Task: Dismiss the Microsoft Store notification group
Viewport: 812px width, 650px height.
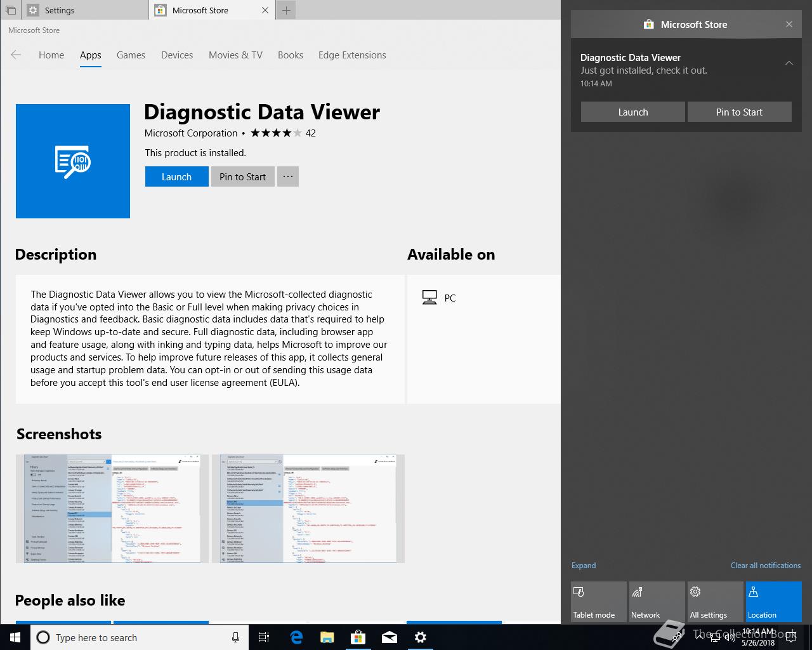Action: point(789,24)
